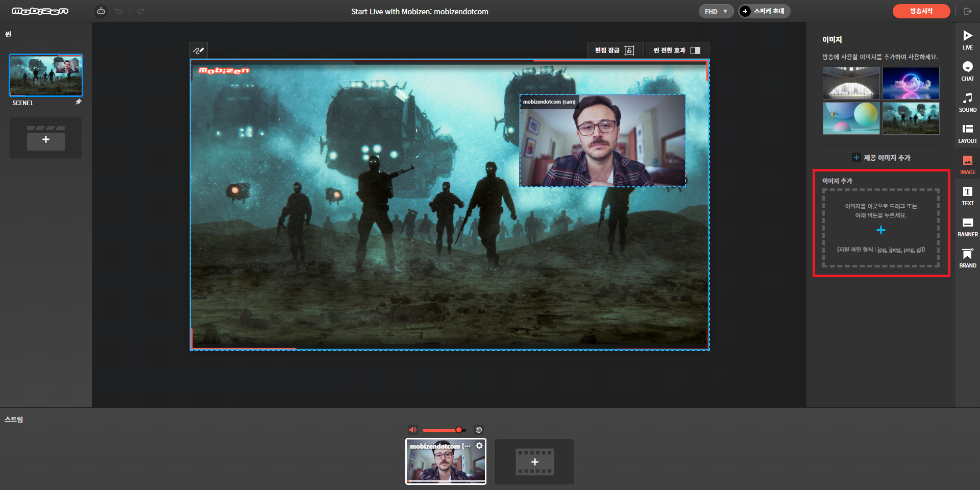980x490 pixels.
Task: Add a new stream source with the plus card
Action: (x=534, y=462)
